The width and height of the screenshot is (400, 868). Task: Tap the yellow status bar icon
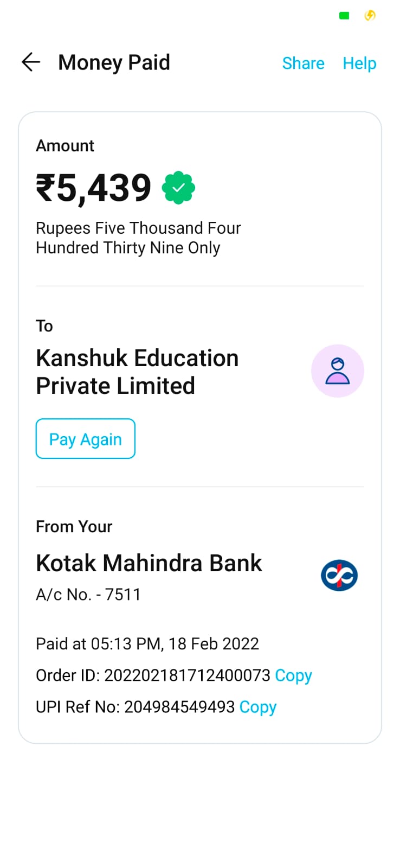point(370,15)
